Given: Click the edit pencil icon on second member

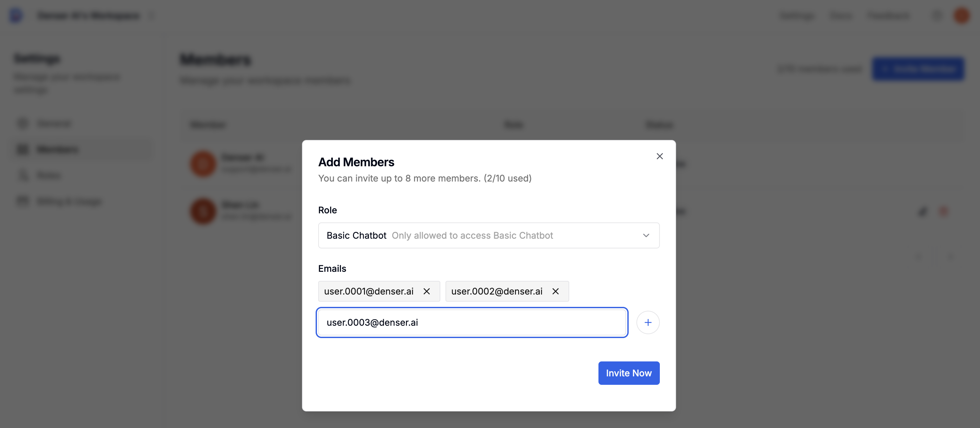Looking at the screenshot, I should (x=923, y=211).
